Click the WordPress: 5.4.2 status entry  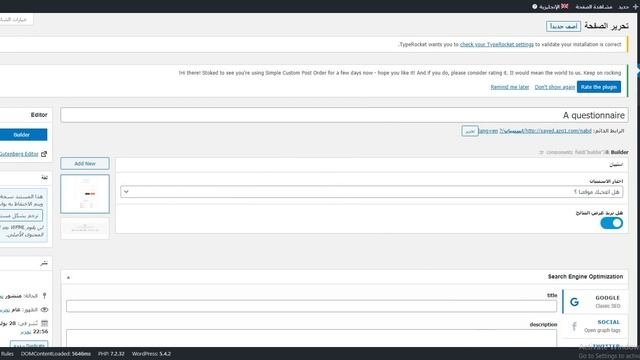151,354
